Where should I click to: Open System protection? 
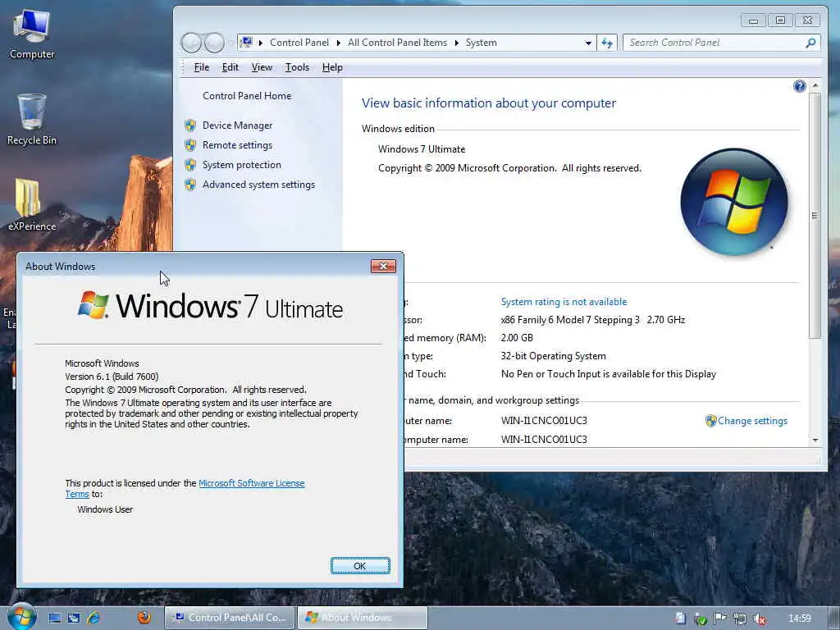(x=242, y=165)
